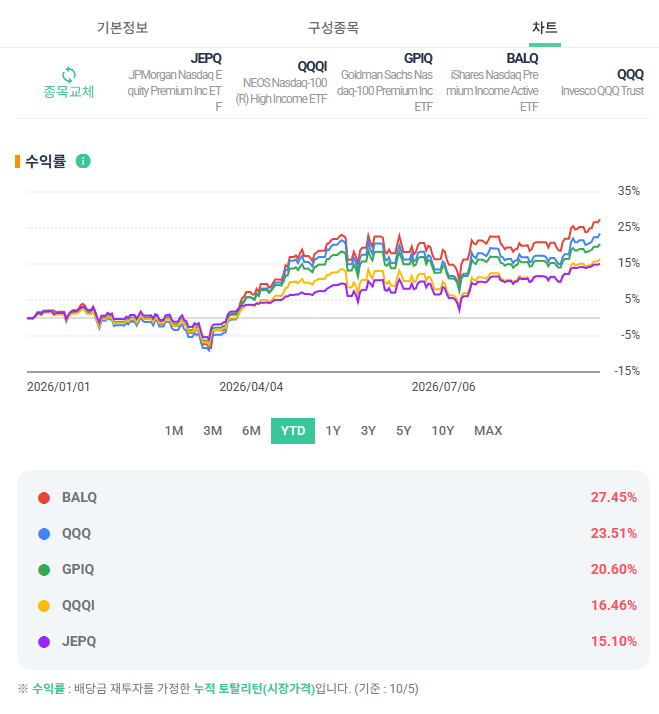Image resolution: width=659 pixels, height=714 pixels.
Task: Click the 20.60% return value
Action: (613, 569)
